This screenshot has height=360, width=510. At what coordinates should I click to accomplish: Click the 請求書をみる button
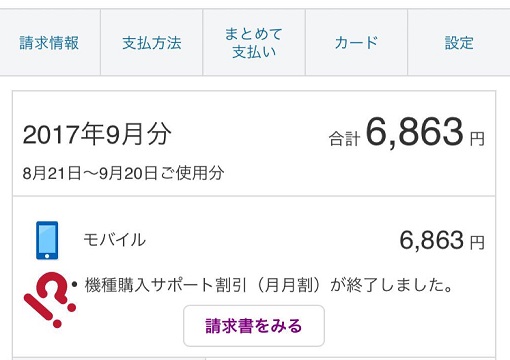pos(254,326)
